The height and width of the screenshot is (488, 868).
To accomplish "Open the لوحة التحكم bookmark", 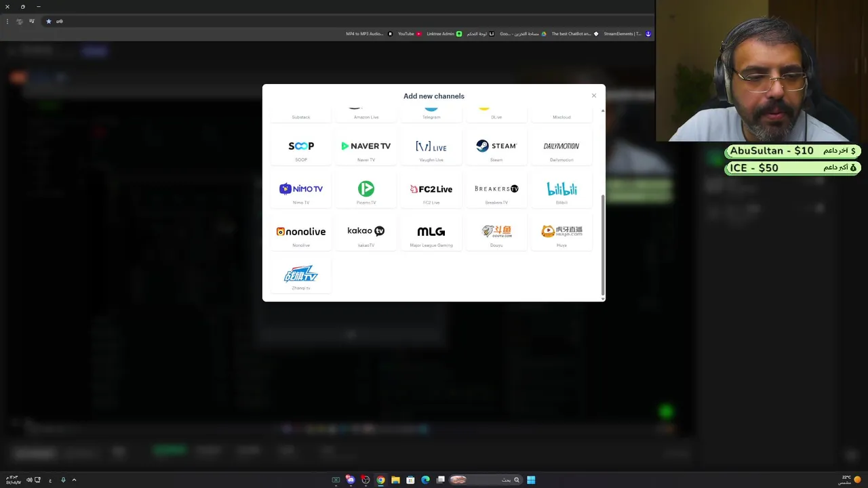I will tap(480, 34).
